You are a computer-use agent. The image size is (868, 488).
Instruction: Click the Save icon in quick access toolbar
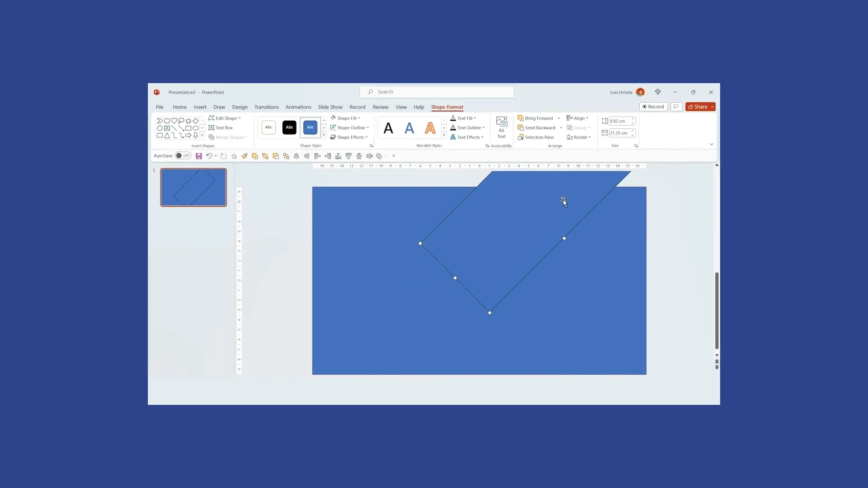(198, 156)
